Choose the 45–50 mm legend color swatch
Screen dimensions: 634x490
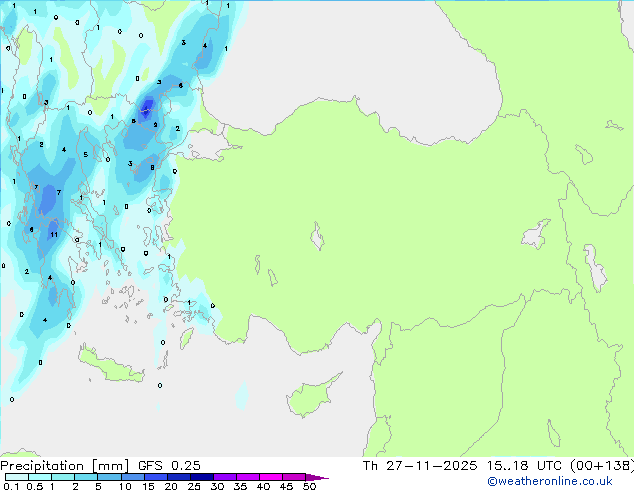pyautogui.click(x=294, y=477)
